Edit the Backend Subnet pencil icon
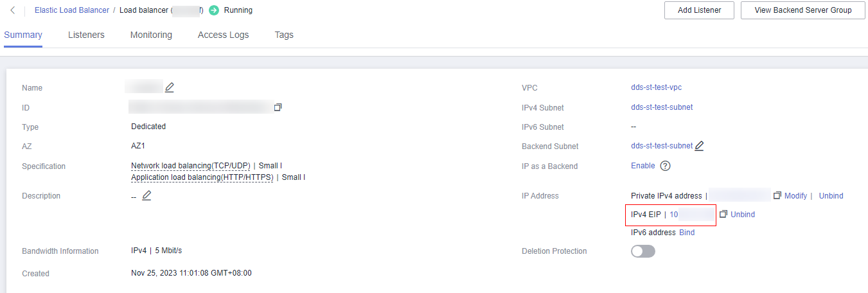This screenshot has height=293, width=868. pos(699,146)
